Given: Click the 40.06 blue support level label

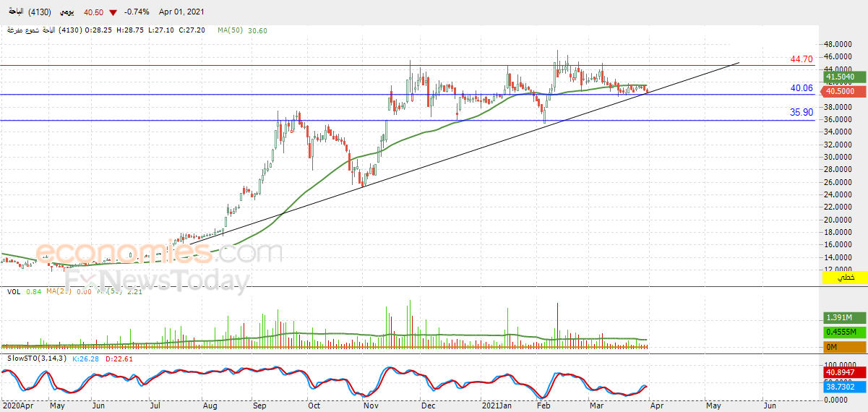Looking at the screenshot, I should click(802, 88).
